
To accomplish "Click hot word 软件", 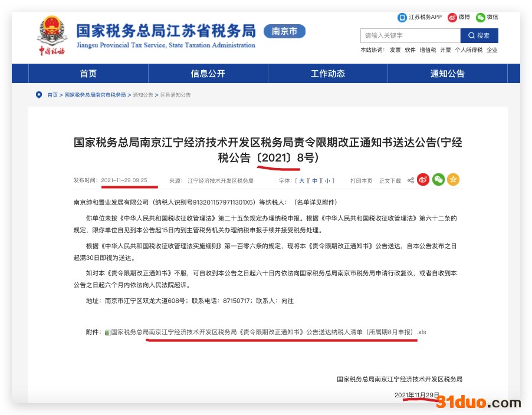I will 410,50.
